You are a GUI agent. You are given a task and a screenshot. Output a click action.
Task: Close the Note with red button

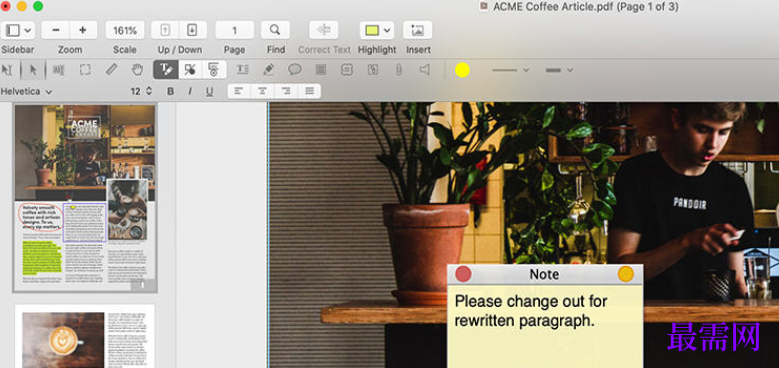click(463, 274)
